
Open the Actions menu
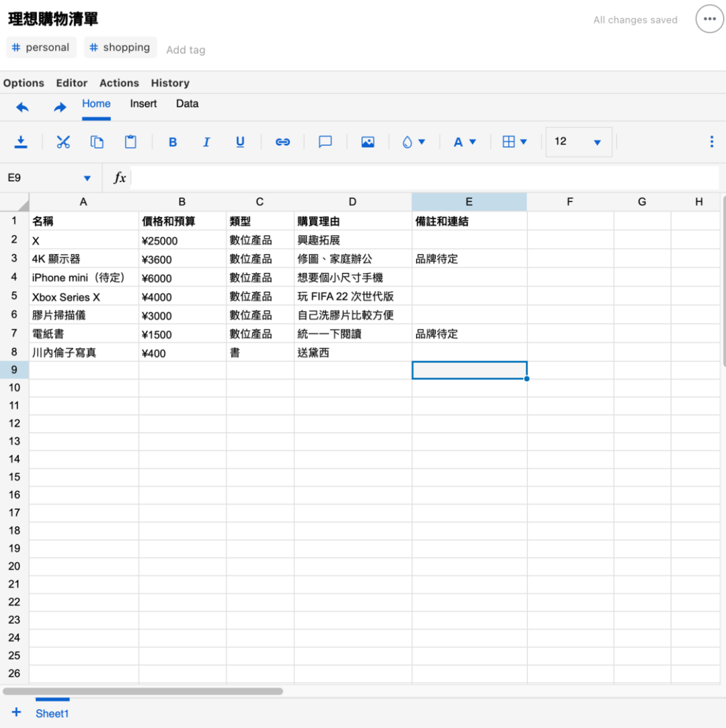[119, 83]
